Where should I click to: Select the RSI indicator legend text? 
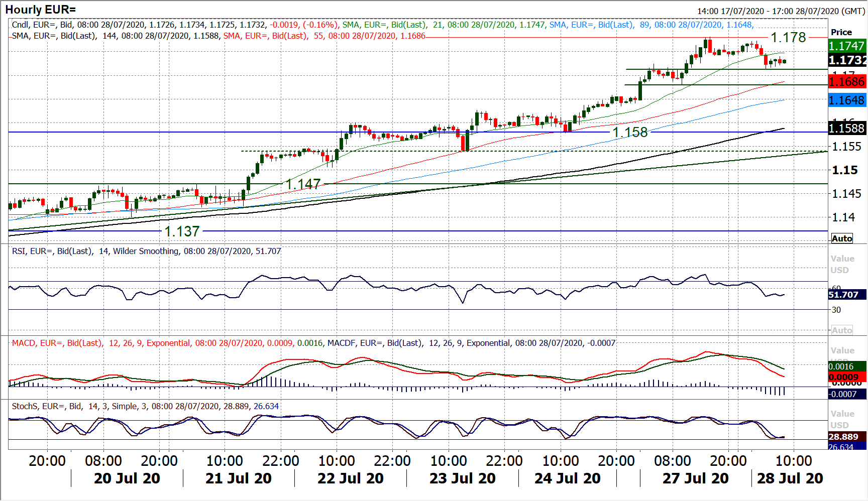point(146,251)
